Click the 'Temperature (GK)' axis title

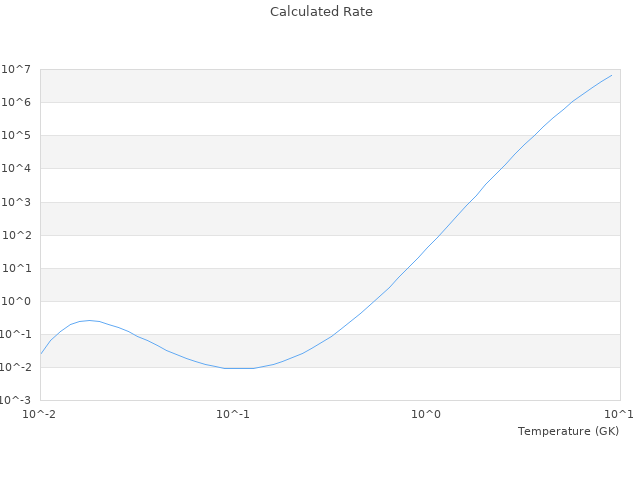pyautogui.click(x=568, y=431)
